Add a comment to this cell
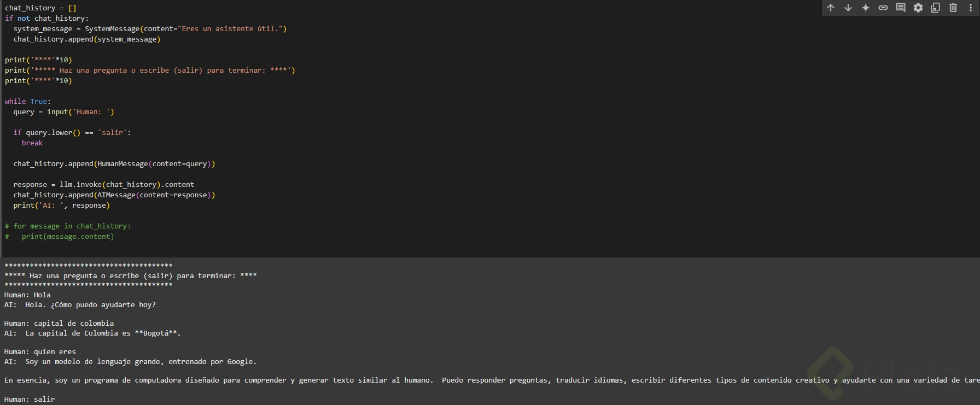 [x=901, y=8]
